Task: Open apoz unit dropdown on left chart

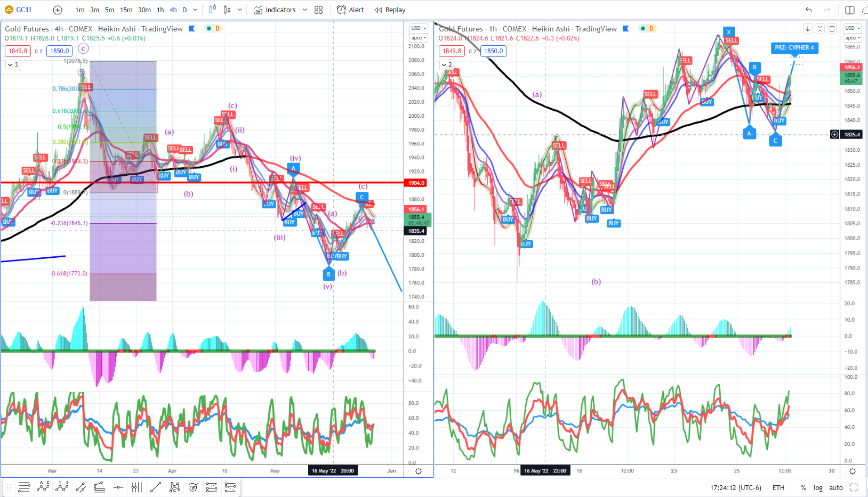Action: (x=419, y=38)
